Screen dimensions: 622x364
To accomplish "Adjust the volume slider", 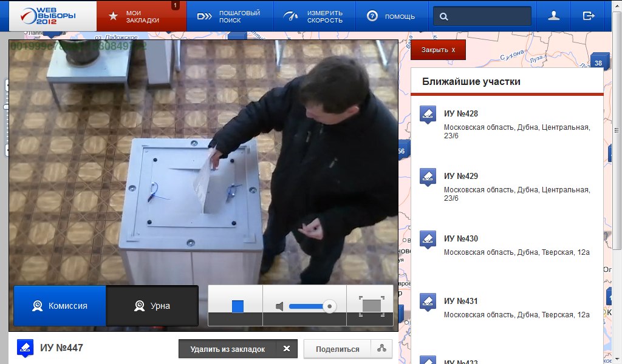I will click(311, 306).
